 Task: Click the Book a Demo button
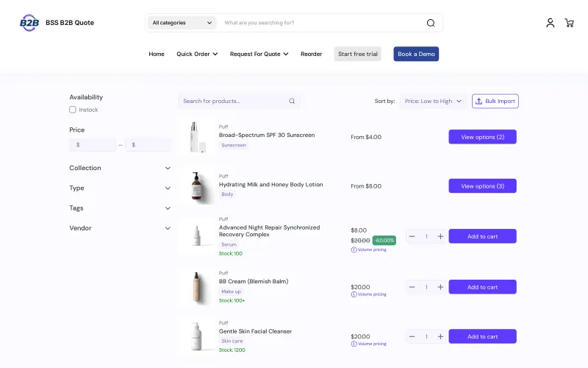coord(416,54)
